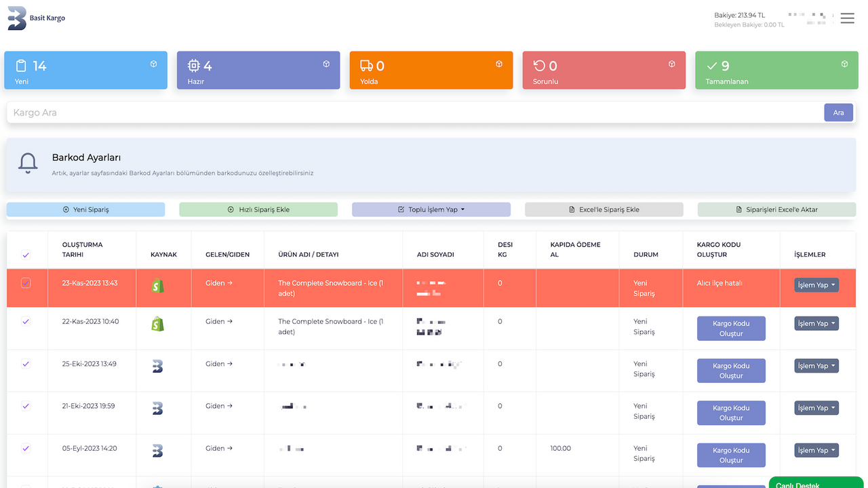The height and width of the screenshot is (488, 868).
Task: Create cargo code for 25-Eki-2023 order
Action: click(x=731, y=371)
